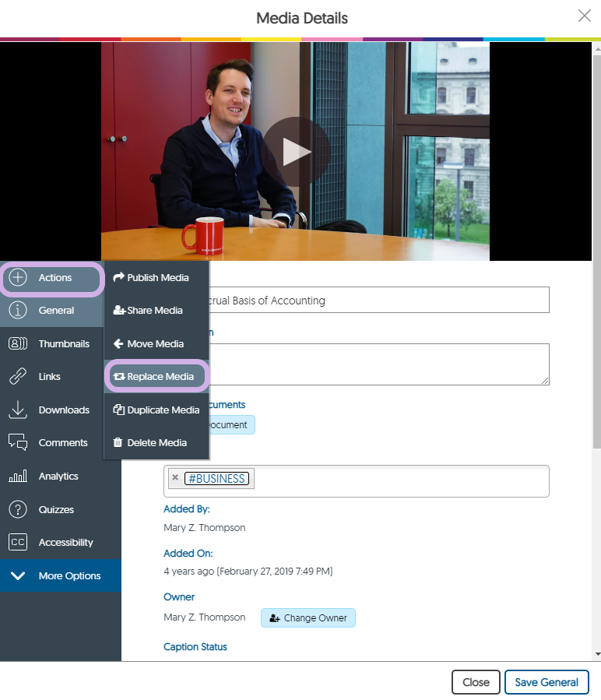Screen dimensions: 601x700
Task: Open the Quizzes question mark icon
Action: point(18,510)
